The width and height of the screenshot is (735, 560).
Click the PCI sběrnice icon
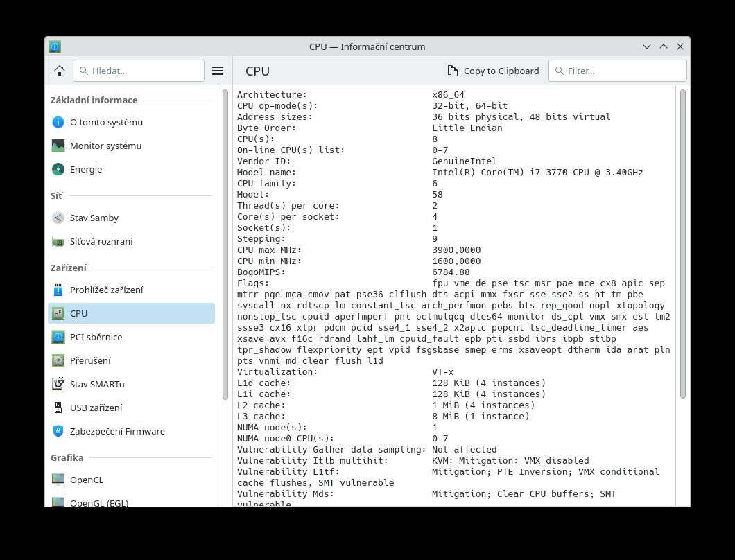[x=58, y=337]
